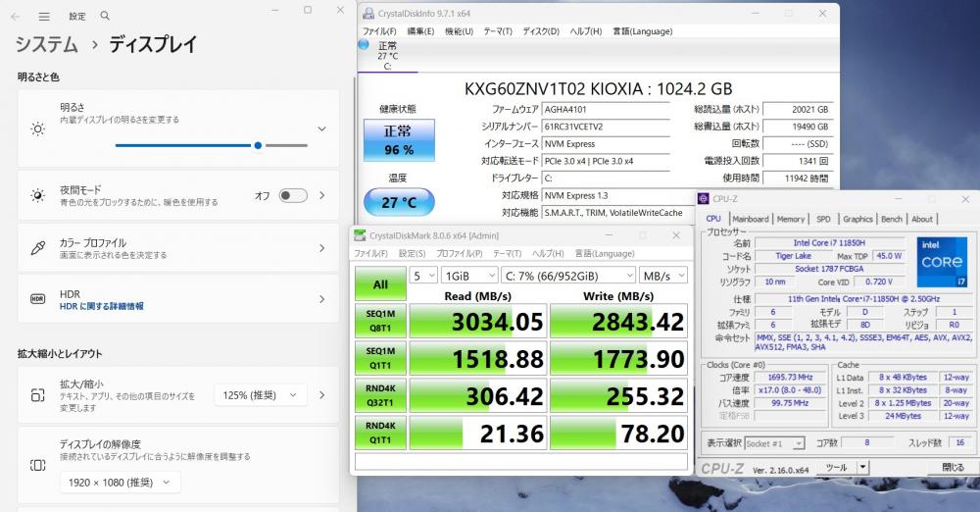Click the HDR badge icon
This screenshot has width=980, height=512.
pyautogui.click(x=37, y=299)
